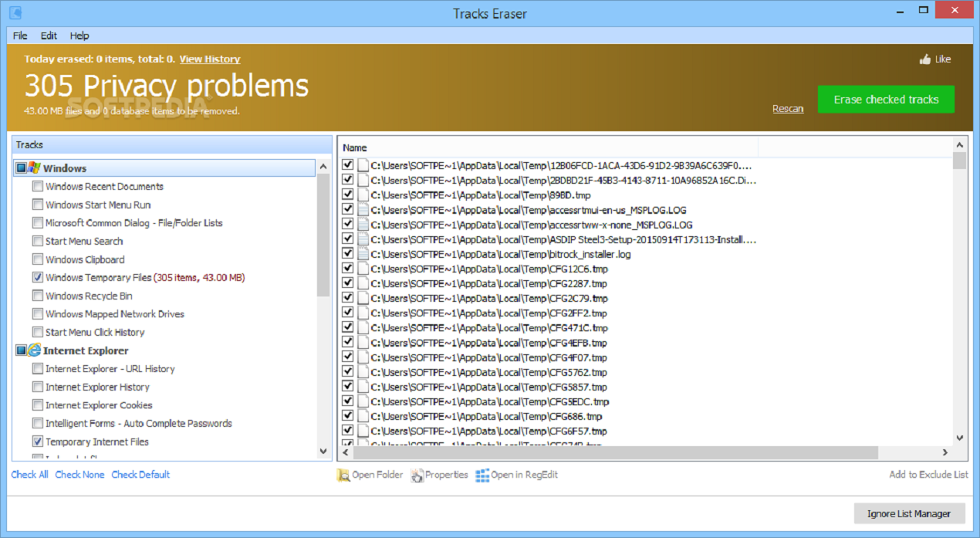Open the Ignore List Manager
This screenshot has height=538, width=980.
tap(909, 513)
